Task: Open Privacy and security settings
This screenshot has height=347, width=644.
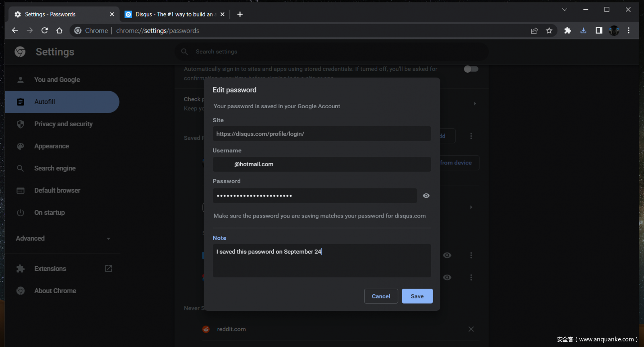Action: [63, 124]
